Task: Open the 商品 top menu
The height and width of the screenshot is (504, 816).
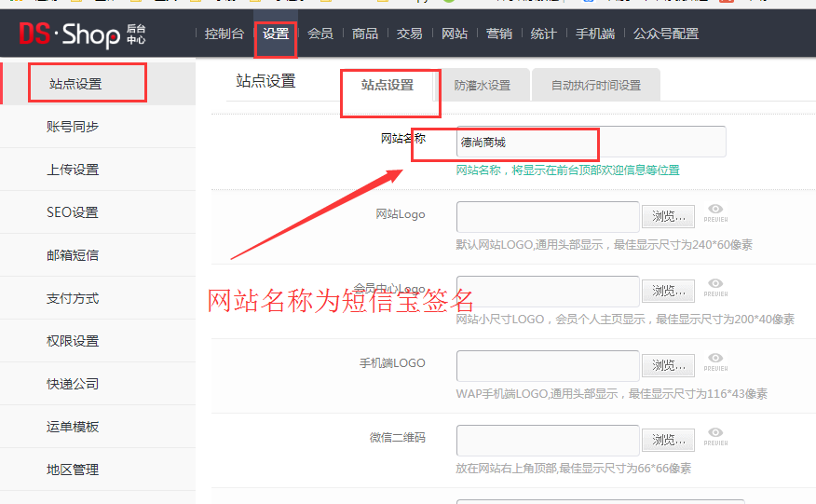Action: [x=365, y=34]
